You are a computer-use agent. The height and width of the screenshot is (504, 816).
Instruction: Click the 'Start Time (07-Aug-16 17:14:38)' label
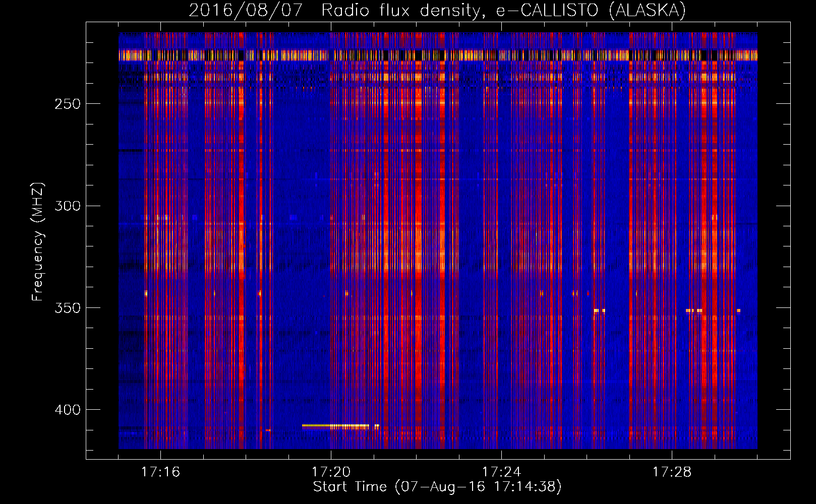(437, 487)
